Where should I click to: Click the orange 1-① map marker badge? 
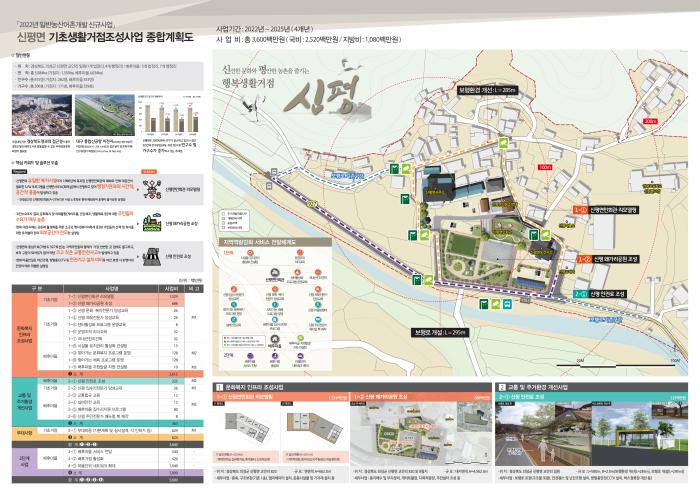(580, 211)
